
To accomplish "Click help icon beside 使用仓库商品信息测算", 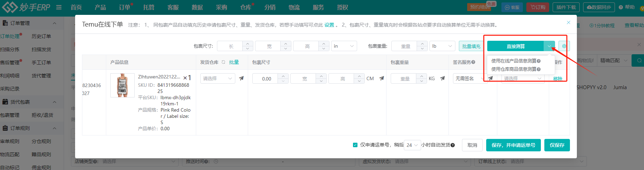I will click(538, 69).
